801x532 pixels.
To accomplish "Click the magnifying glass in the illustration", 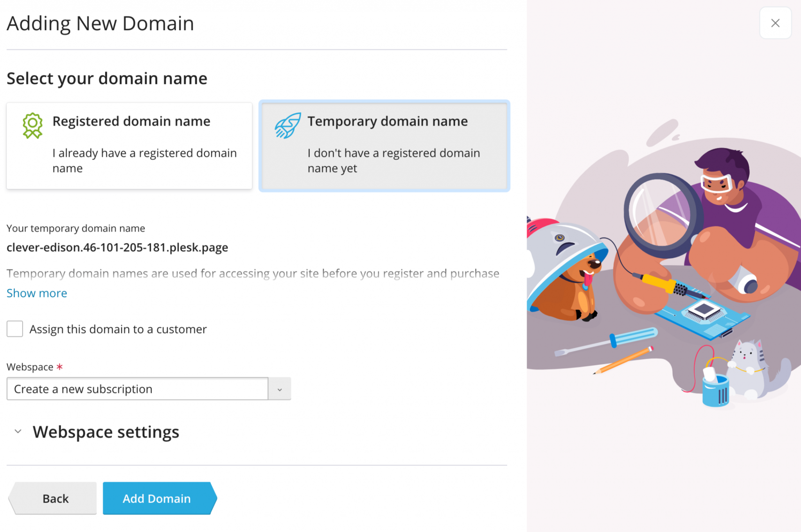I will (661, 214).
